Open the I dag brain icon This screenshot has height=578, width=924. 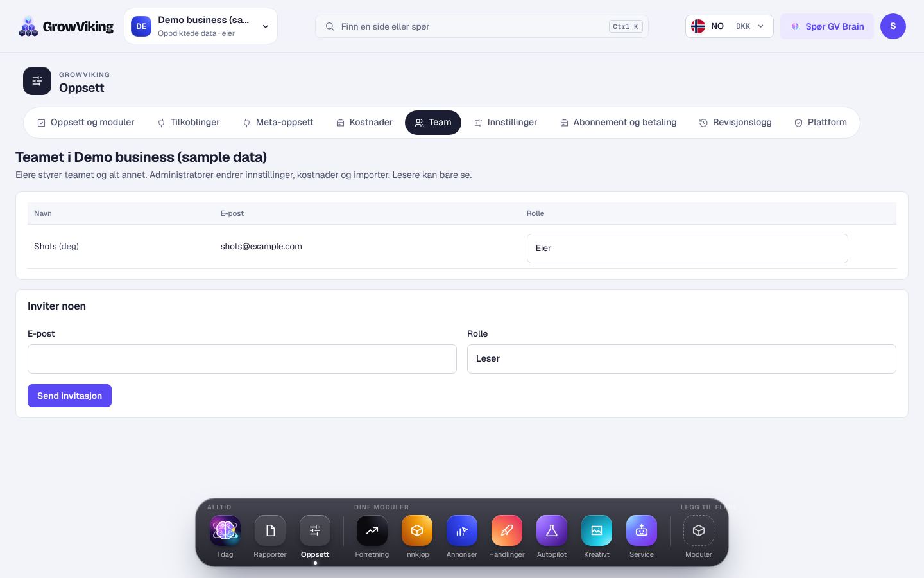pos(225,530)
